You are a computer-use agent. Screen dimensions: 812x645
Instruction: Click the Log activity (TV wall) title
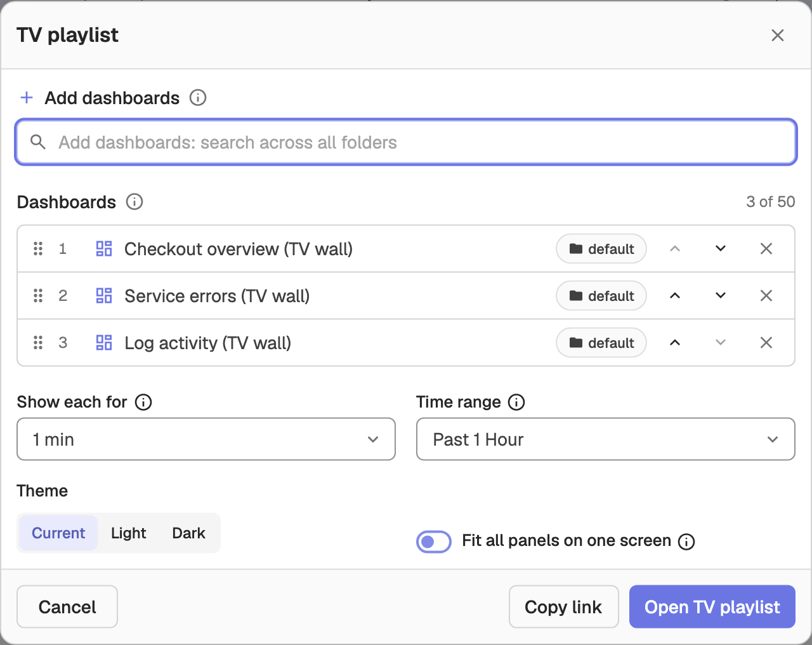point(208,343)
